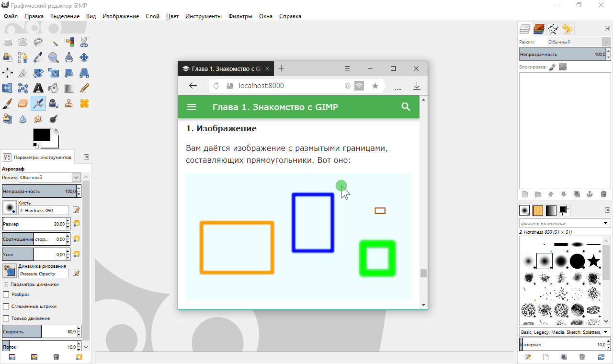
Task: Pick the Heal tool with bandage icon
Action: coord(84,103)
